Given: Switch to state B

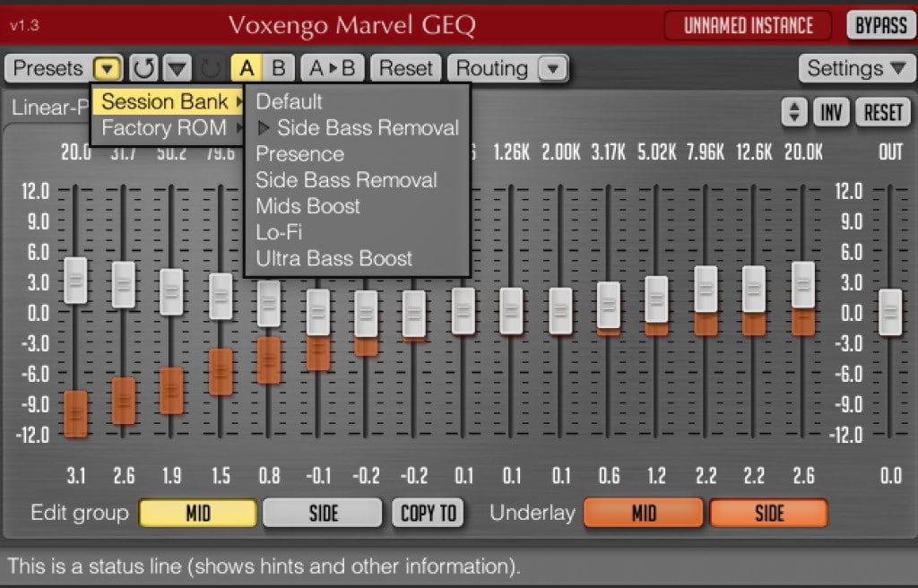Looking at the screenshot, I should (x=279, y=68).
